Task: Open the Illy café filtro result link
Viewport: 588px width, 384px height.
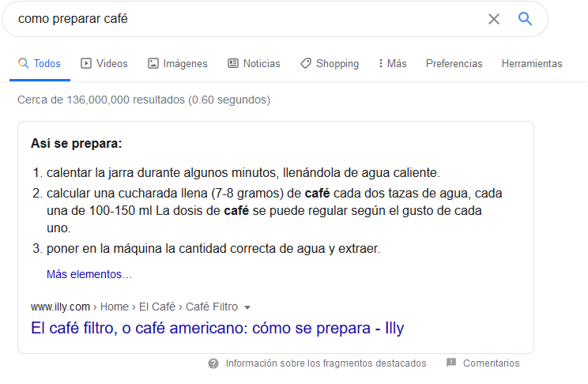Action: tap(217, 328)
